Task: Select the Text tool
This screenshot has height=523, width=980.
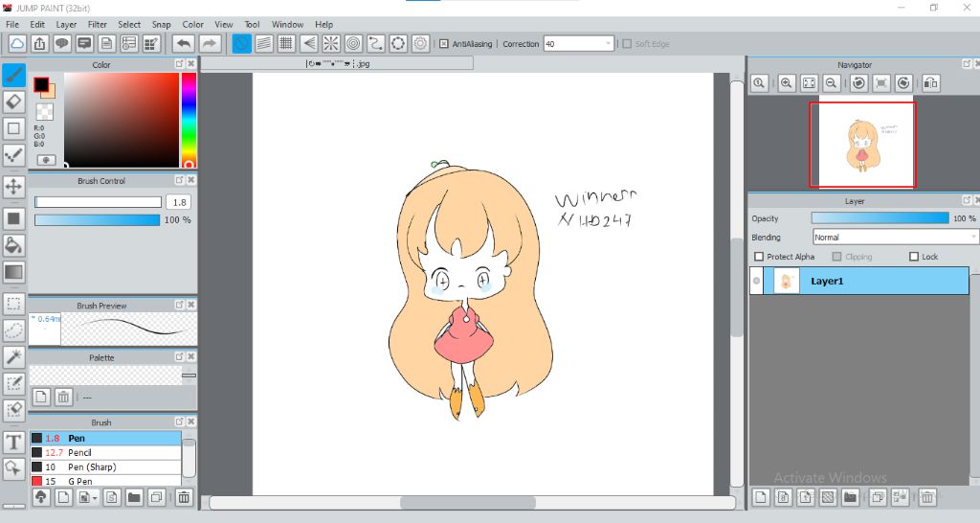Action: click(13, 442)
